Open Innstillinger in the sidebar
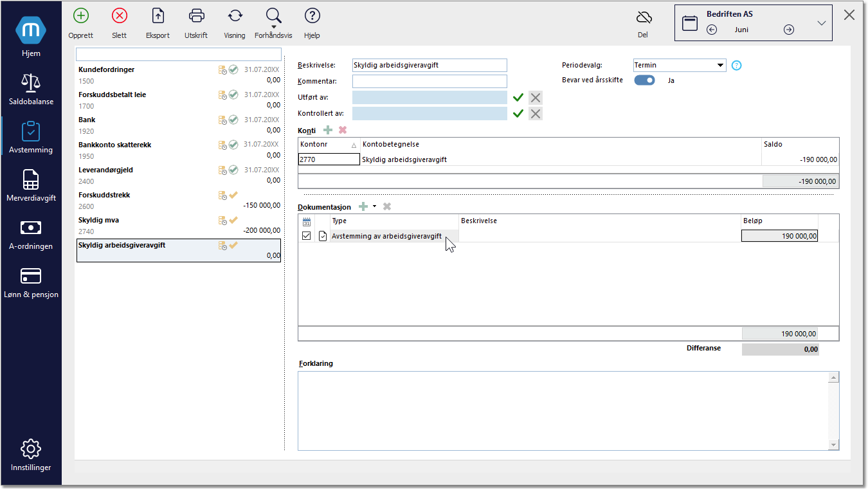Screen dimensions: 868x490 pyautogui.click(x=31, y=455)
